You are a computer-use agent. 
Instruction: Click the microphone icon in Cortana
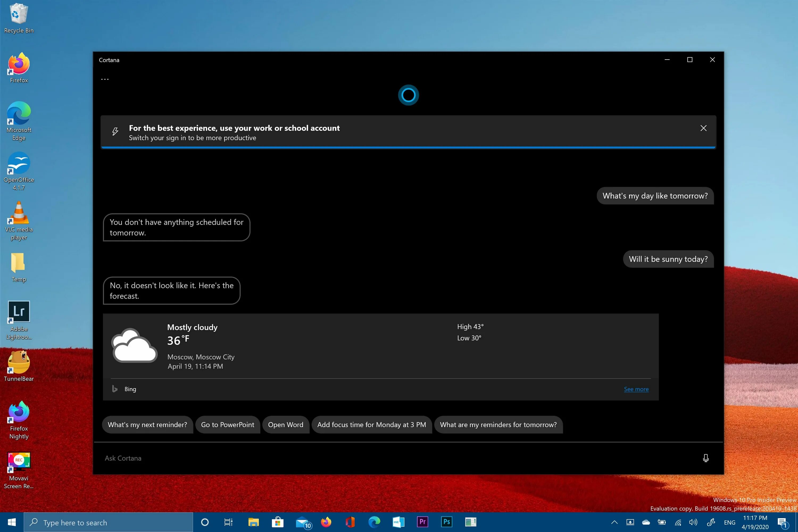tap(706, 458)
